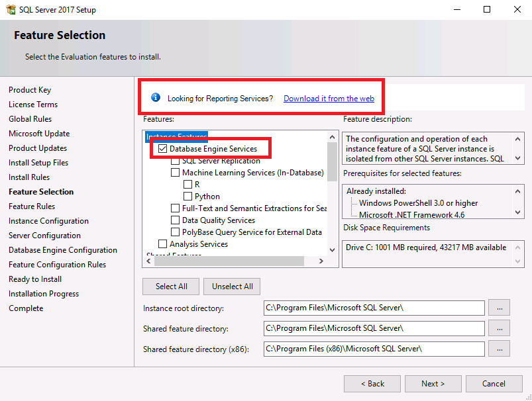Select Install Rules step in sidebar
532x401 pixels.
coord(29,177)
